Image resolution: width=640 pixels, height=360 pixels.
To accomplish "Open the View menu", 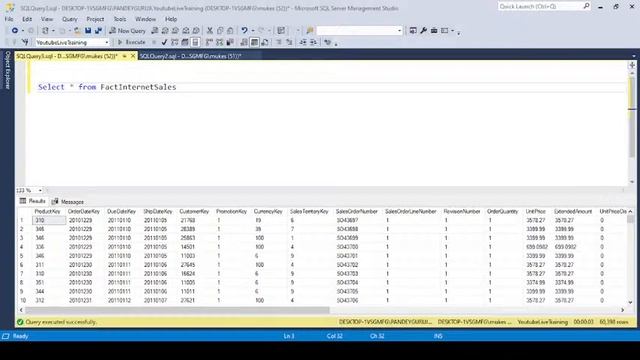I will click(x=47, y=19).
